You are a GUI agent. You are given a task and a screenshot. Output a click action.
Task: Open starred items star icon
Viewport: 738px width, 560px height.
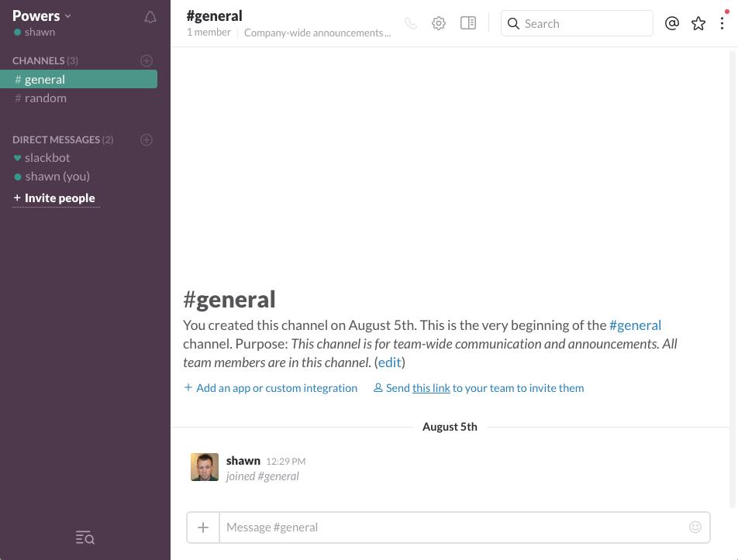click(x=698, y=23)
